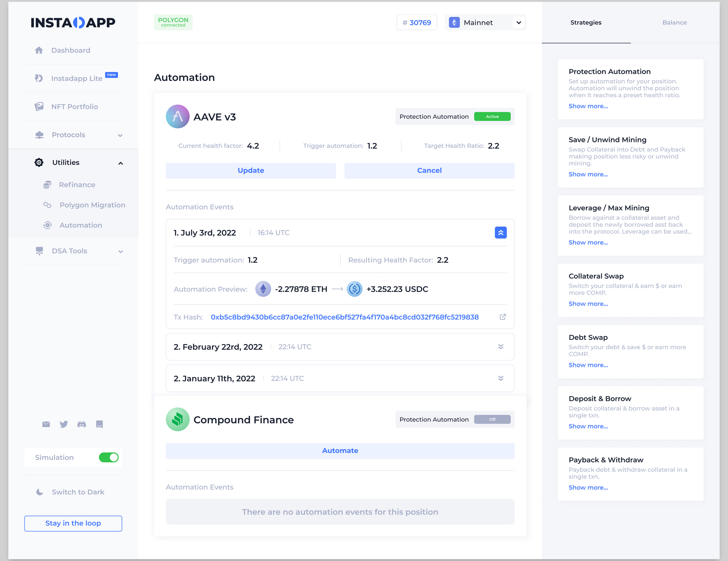Show more on Payback & Withdraw
728x561 pixels.
[x=588, y=487]
